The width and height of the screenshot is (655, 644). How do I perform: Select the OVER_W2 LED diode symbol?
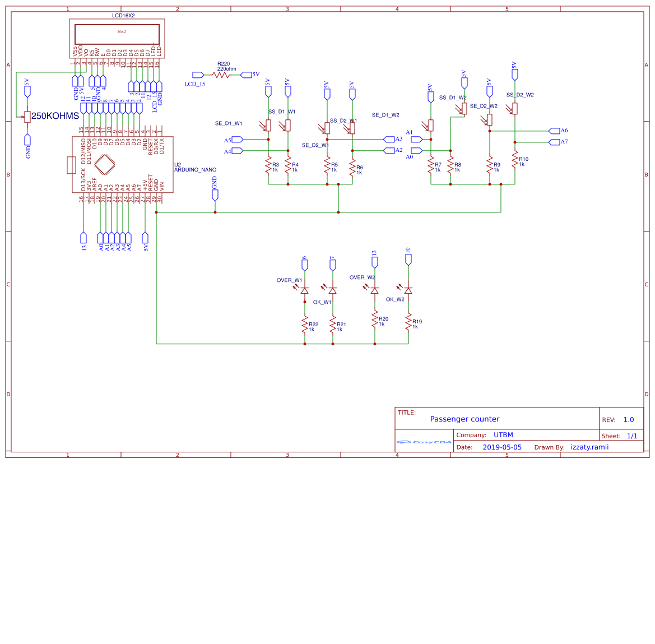pyautogui.click(x=375, y=290)
